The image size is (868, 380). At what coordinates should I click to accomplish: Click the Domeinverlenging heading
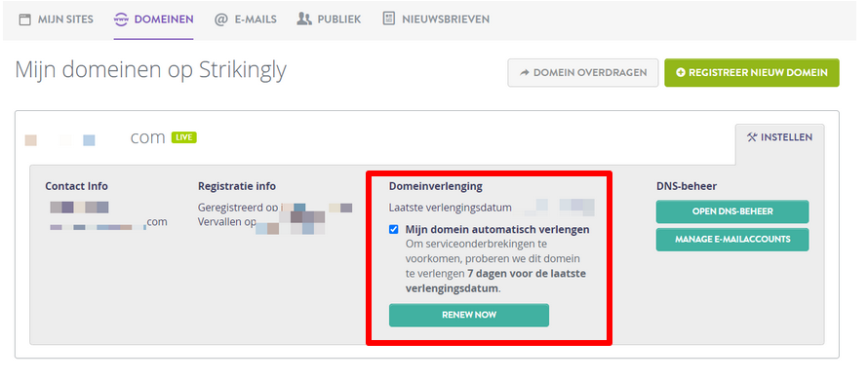pos(436,186)
